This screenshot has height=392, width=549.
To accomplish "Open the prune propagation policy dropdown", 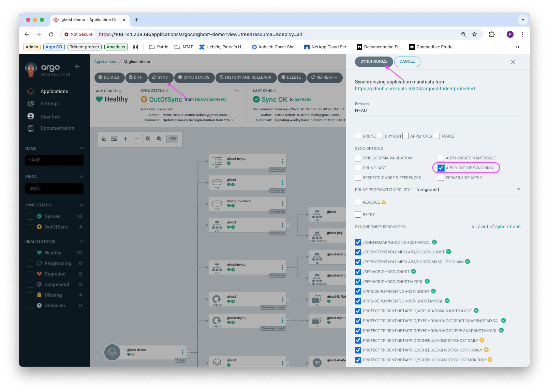I will [x=468, y=189].
